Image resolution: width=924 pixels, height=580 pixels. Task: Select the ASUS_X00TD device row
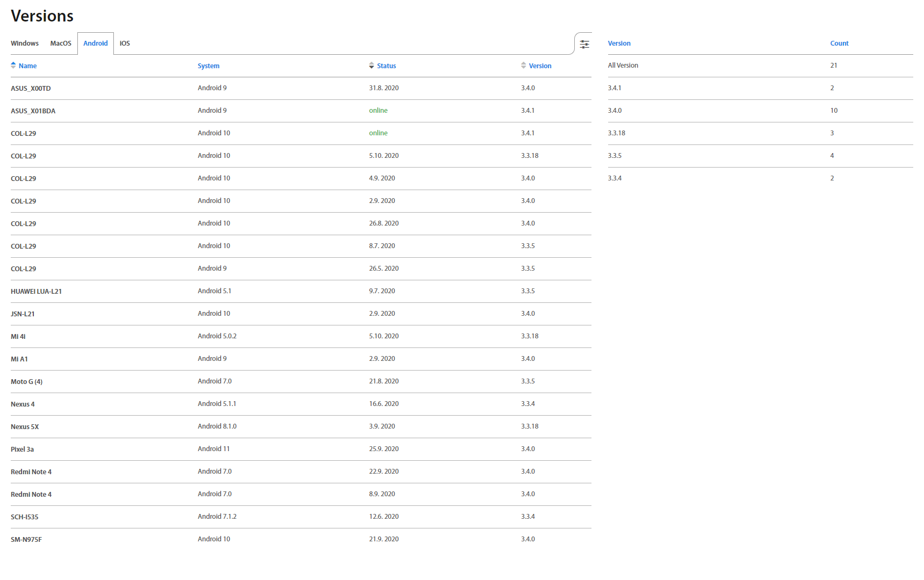pos(31,89)
